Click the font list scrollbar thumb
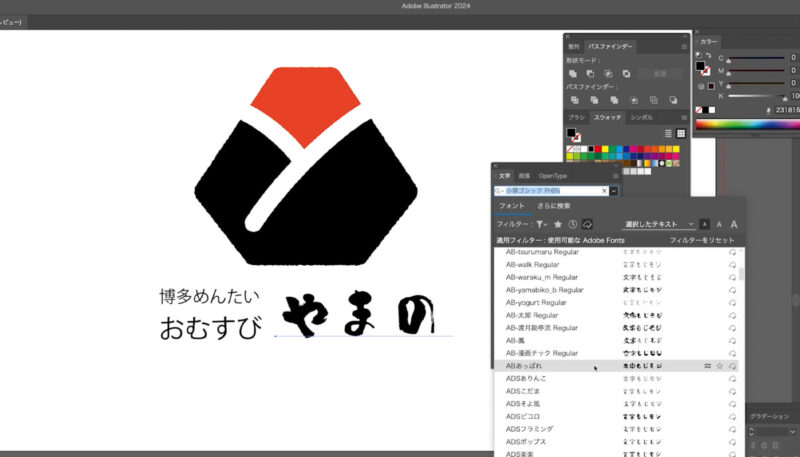 pyautogui.click(x=741, y=273)
